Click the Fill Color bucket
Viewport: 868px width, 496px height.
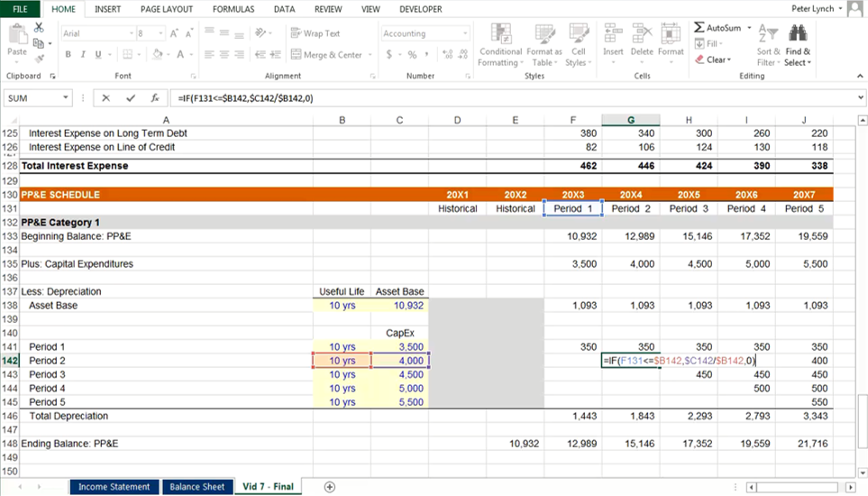(x=157, y=54)
